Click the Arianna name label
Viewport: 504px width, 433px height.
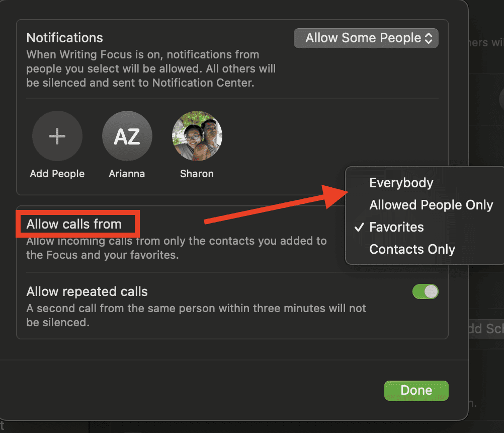pos(127,174)
